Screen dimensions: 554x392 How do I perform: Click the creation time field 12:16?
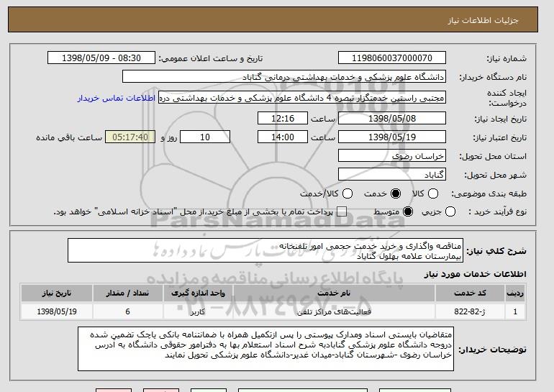pos(283,118)
